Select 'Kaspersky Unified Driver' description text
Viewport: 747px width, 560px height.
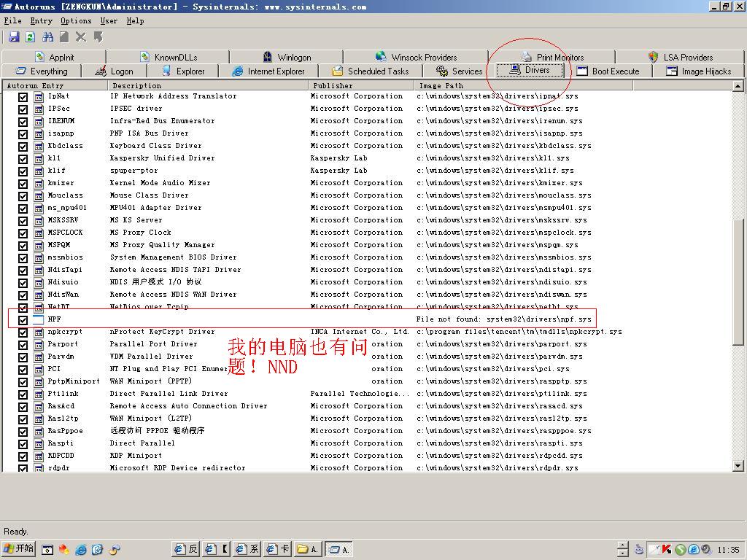tap(163, 158)
